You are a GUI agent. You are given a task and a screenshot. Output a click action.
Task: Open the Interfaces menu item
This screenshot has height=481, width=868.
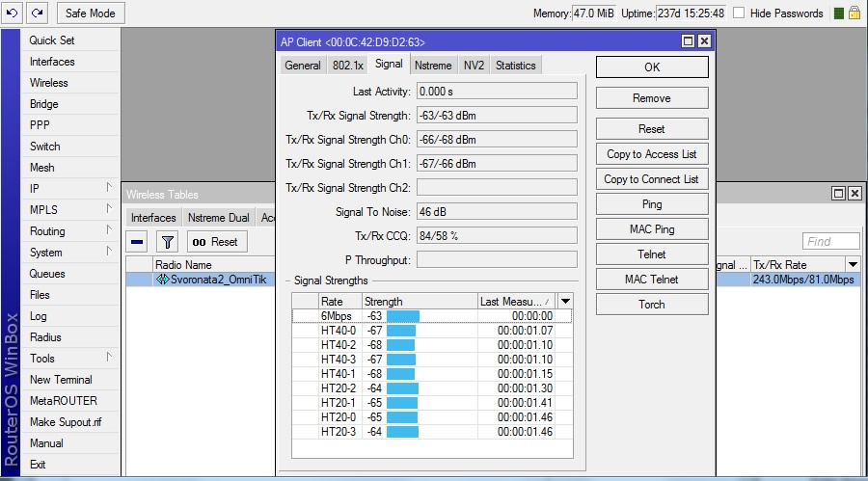click(x=52, y=62)
